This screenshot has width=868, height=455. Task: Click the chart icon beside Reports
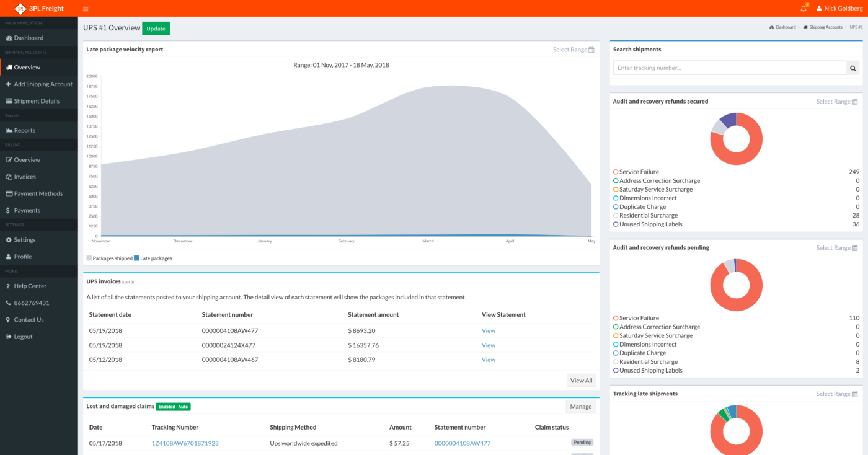click(x=9, y=130)
